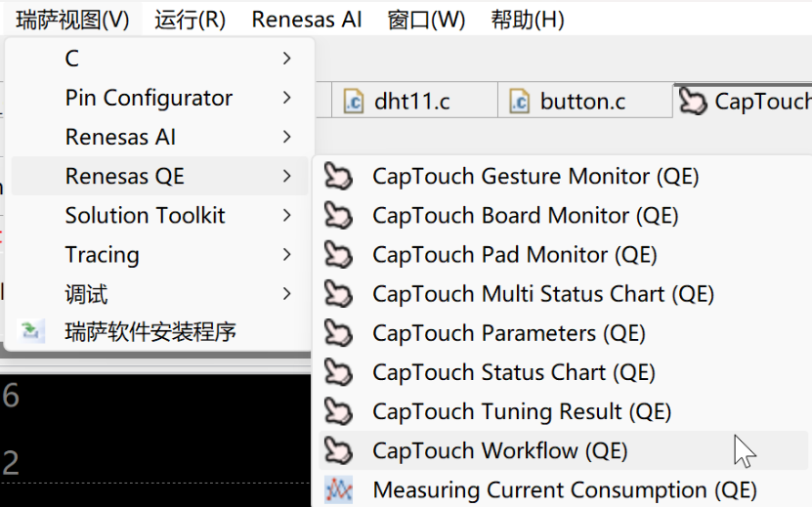The image size is (812, 507).
Task: Click the Measuring Current Consumption chart icon
Action: tap(338, 489)
